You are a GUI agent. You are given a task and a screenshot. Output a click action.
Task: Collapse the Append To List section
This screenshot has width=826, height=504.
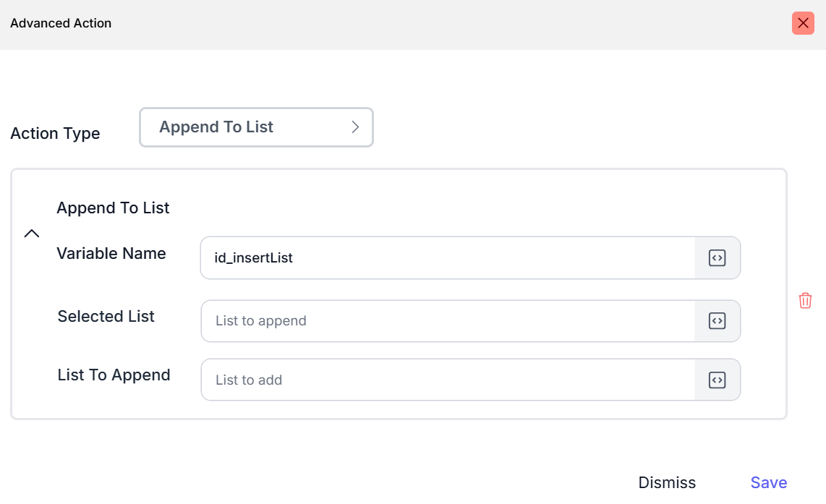coord(32,234)
